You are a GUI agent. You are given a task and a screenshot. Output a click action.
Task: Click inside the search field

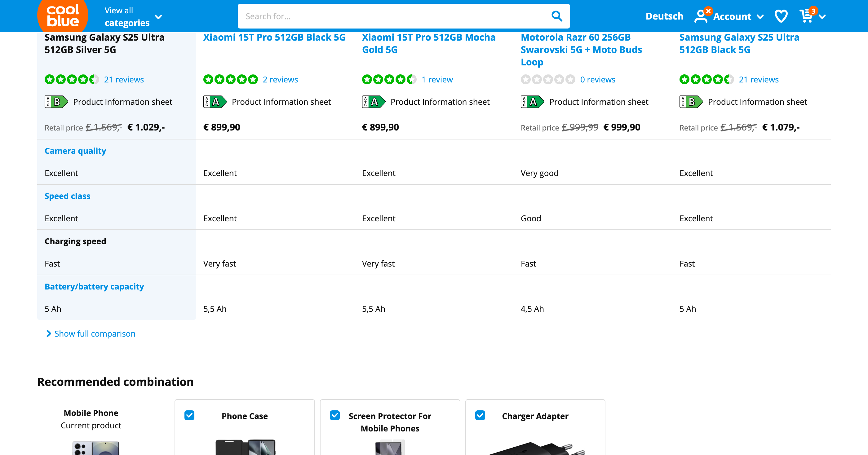tap(371, 16)
